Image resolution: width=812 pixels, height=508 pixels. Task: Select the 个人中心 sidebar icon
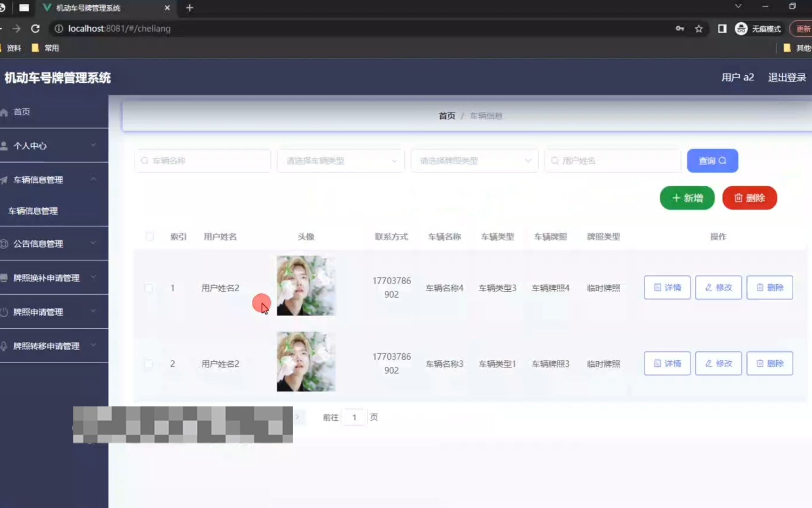(x=5, y=145)
